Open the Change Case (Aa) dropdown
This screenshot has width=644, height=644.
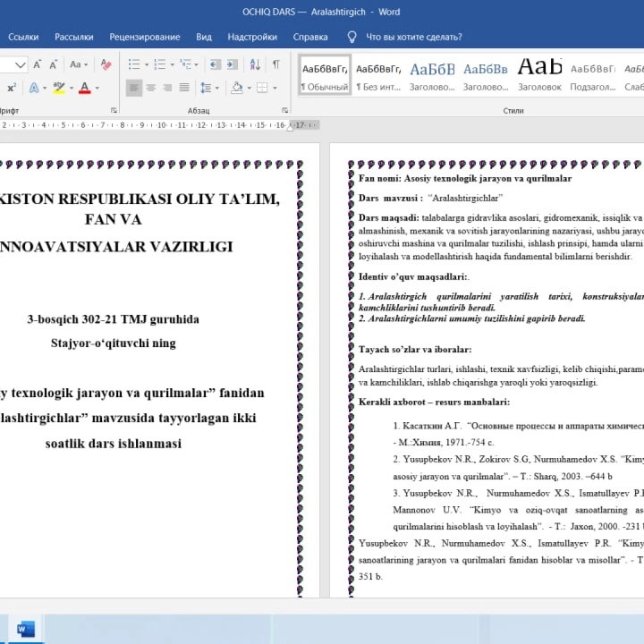click(79, 64)
